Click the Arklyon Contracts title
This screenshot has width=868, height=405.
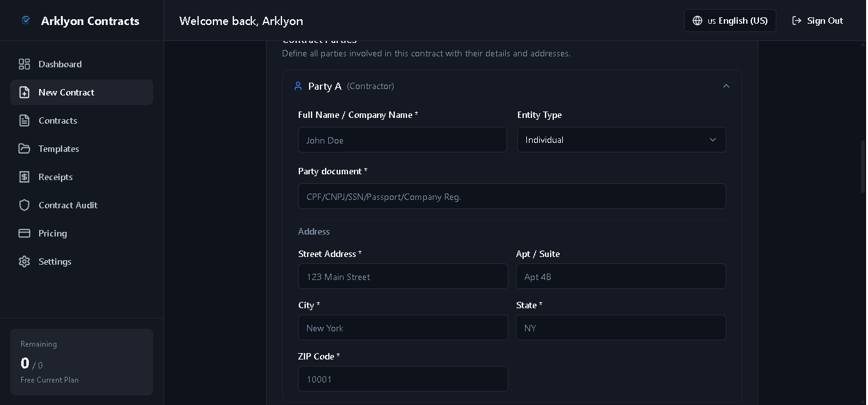click(x=90, y=21)
